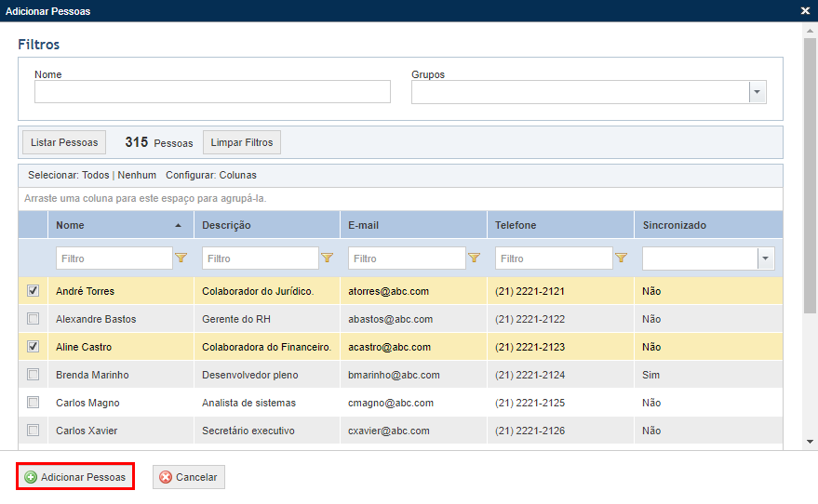The image size is (818, 504).
Task: Focus the Descrição column Filtro input
Action: pos(261,259)
